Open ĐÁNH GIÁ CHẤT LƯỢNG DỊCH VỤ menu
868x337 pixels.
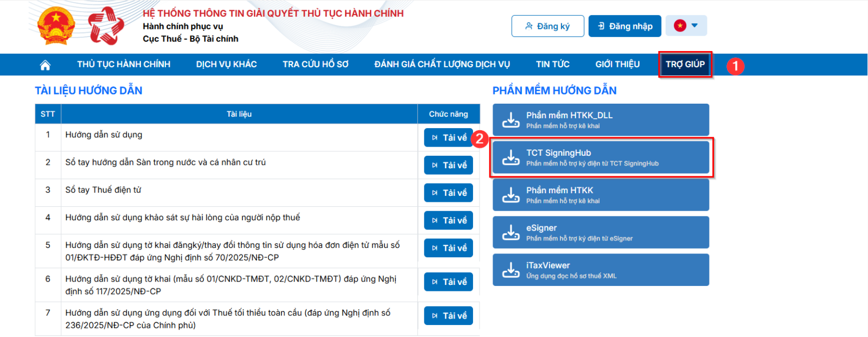click(442, 65)
